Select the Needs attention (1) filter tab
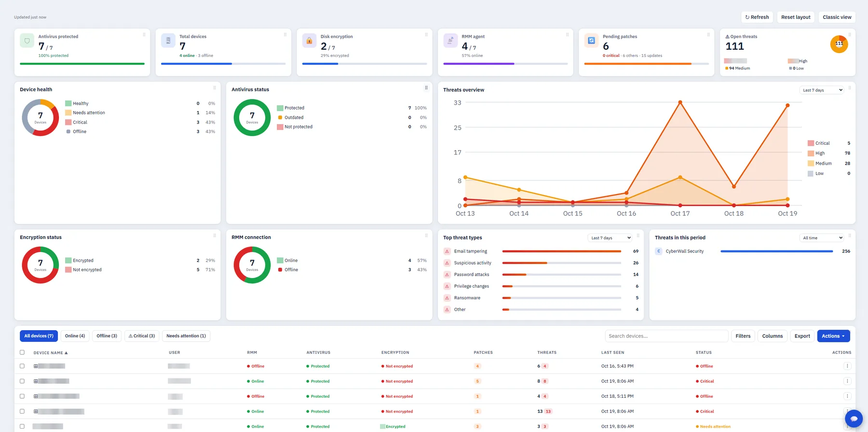Image resolution: width=868 pixels, height=432 pixels. pyautogui.click(x=186, y=336)
